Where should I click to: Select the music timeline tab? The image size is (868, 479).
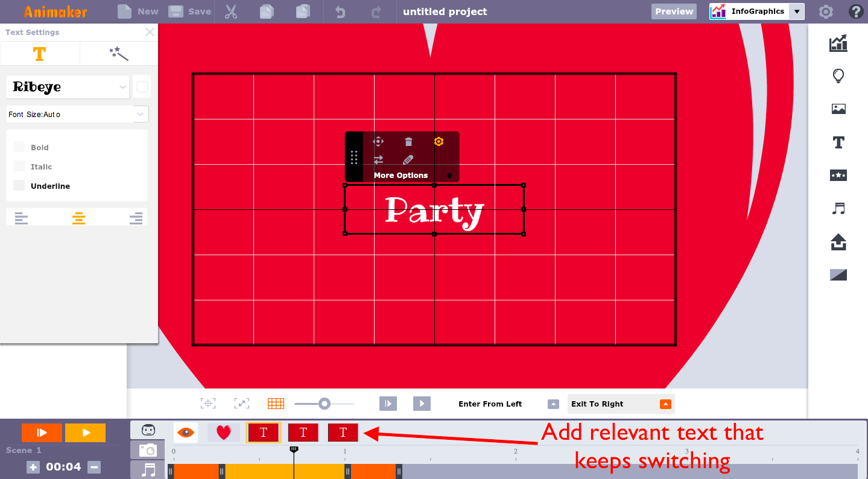(x=148, y=469)
